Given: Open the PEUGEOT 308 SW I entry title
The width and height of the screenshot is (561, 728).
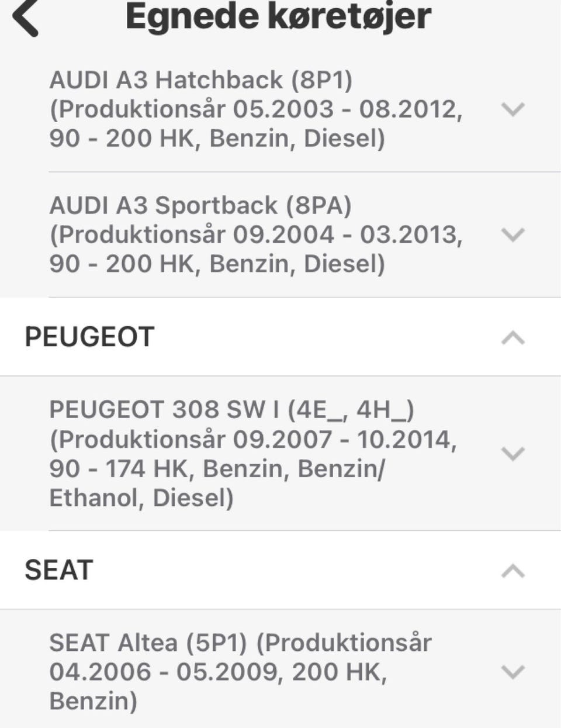Looking at the screenshot, I should (x=231, y=409).
